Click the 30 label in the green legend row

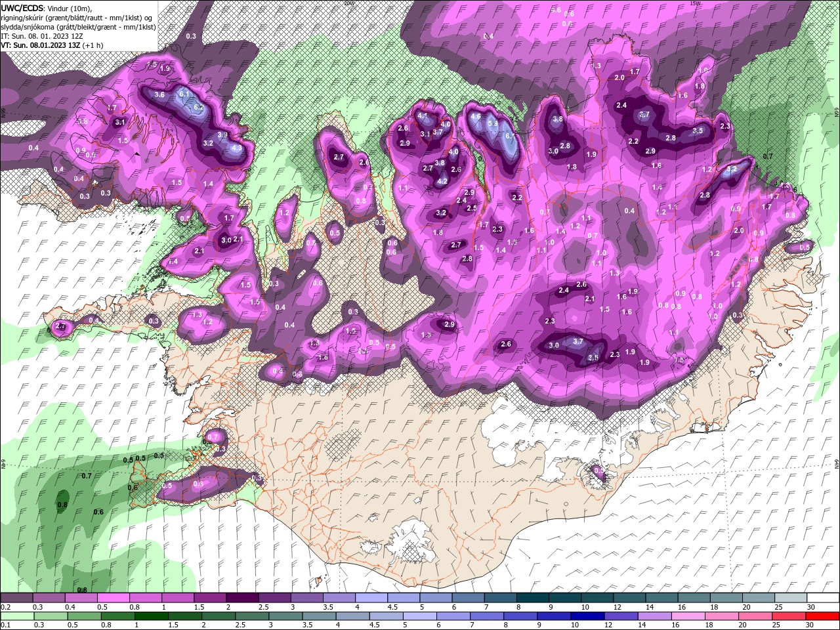(809, 625)
